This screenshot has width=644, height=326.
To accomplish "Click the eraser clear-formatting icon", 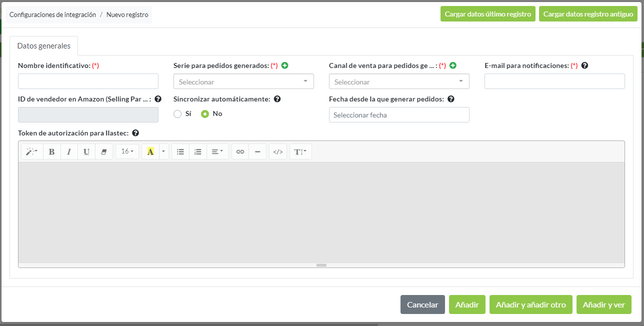I will pyautogui.click(x=104, y=151).
